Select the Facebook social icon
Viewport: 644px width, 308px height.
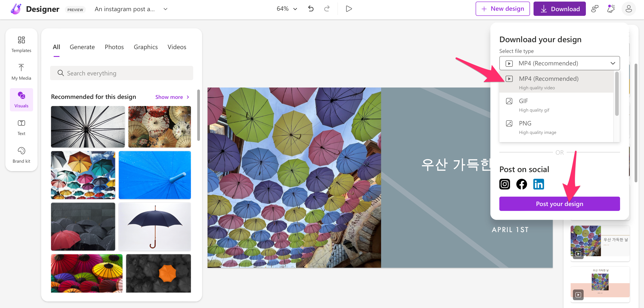(521, 184)
